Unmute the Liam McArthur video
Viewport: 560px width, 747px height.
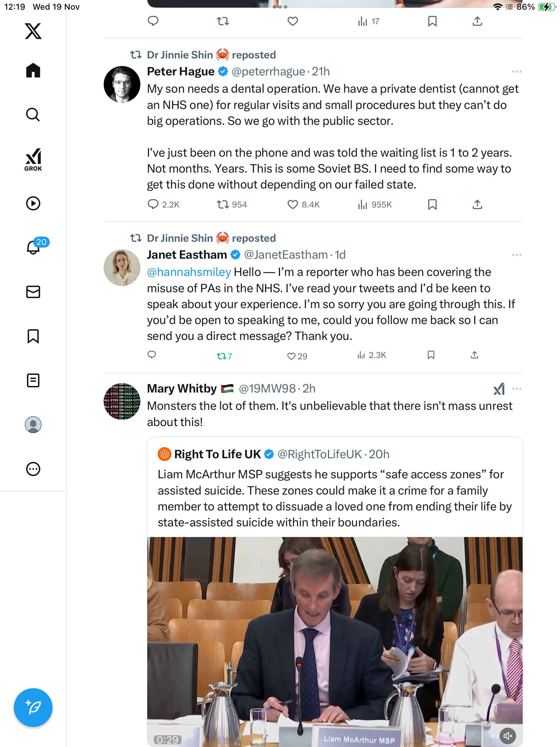(x=508, y=736)
